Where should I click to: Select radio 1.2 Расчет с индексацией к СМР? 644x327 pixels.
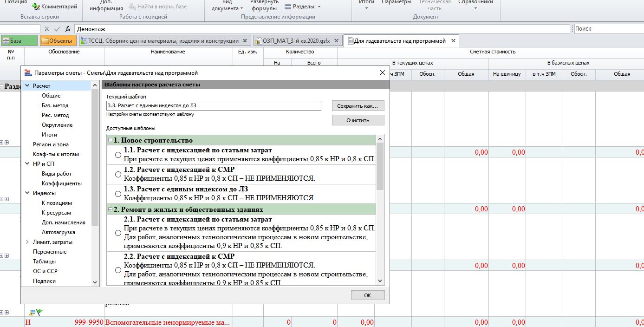pyautogui.click(x=118, y=174)
